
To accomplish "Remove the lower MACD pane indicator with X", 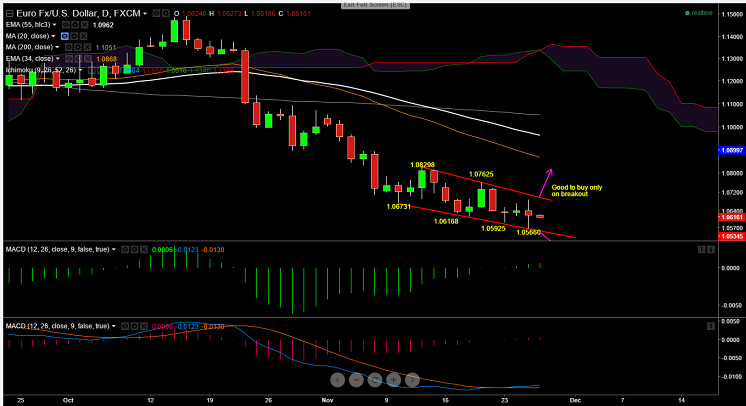I will (x=144, y=326).
